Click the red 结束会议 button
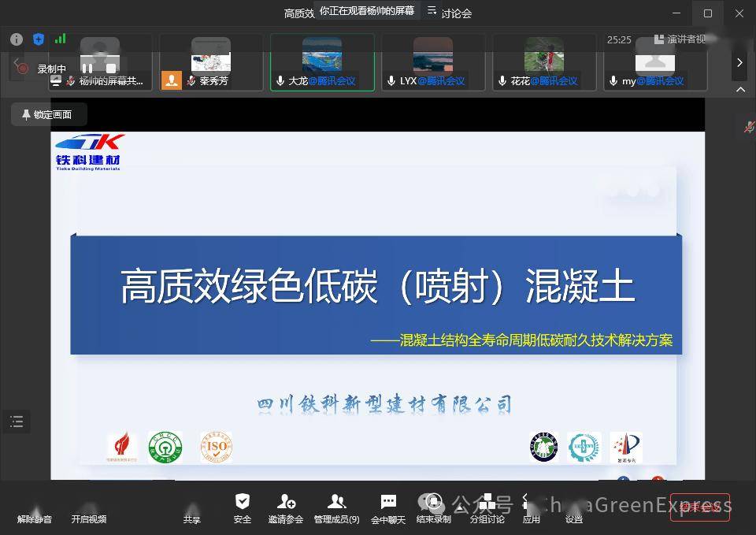756x535 pixels. pyautogui.click(x=699, y=507)
